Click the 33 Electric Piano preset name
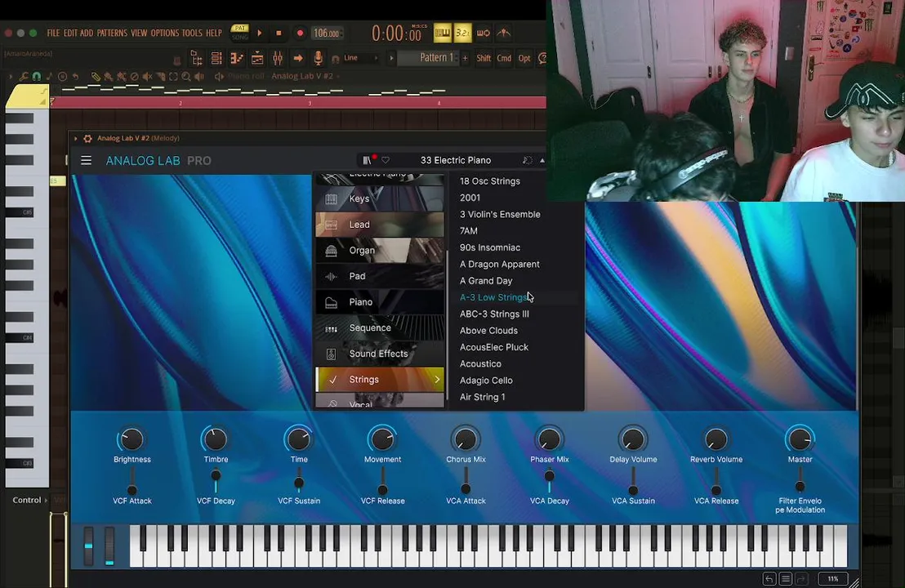This screenshot has height=588, width=905. (456, 160)
